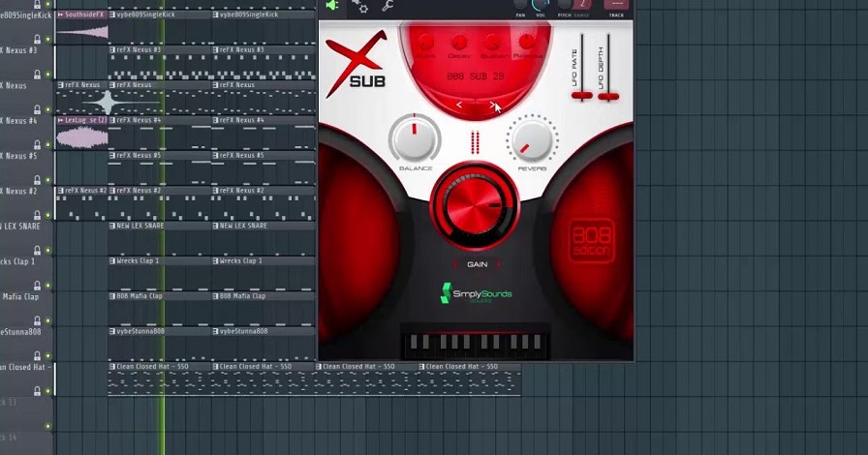
Task: Adjust the BALANCE knob
Action: tap(415, 138)
